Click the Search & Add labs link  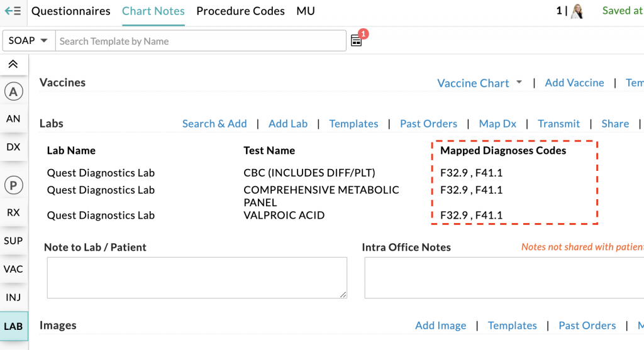214,124
